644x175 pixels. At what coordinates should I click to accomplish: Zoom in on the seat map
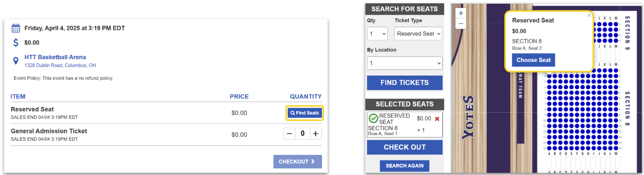461,14
